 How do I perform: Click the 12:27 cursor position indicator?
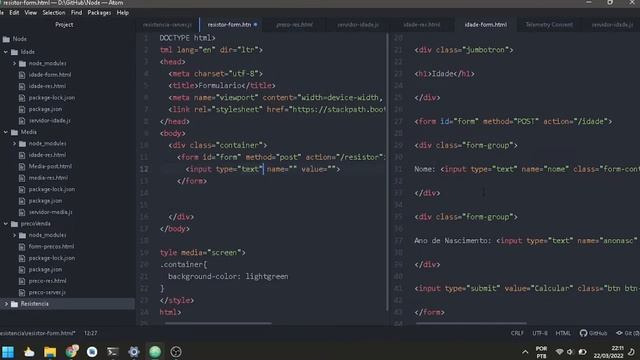(x=91, y=333)
